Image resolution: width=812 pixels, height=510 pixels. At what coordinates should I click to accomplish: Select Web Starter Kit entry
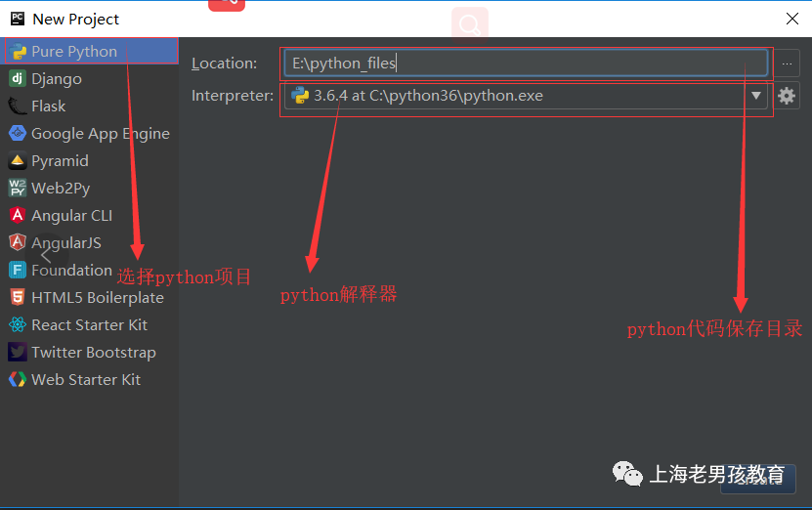[90, 379]
